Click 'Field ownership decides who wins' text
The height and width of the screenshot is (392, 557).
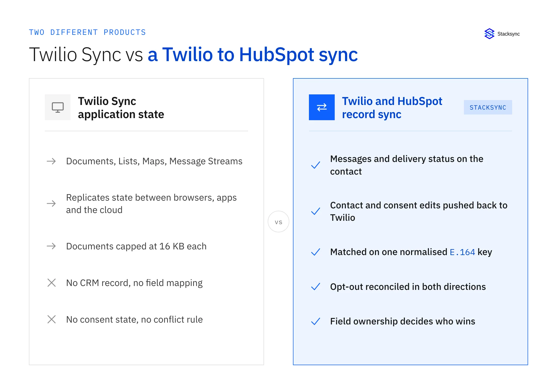click(x=403, y=321)
